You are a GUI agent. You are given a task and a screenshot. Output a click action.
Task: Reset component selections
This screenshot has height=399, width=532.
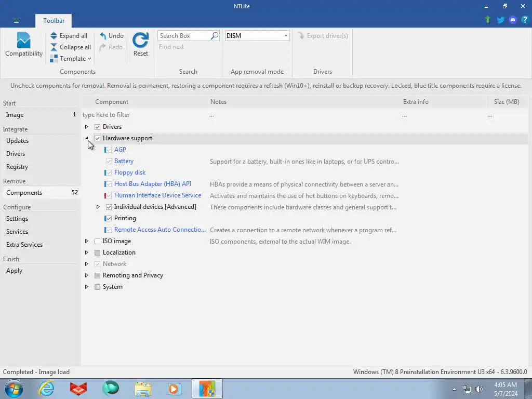click(140, 45)
